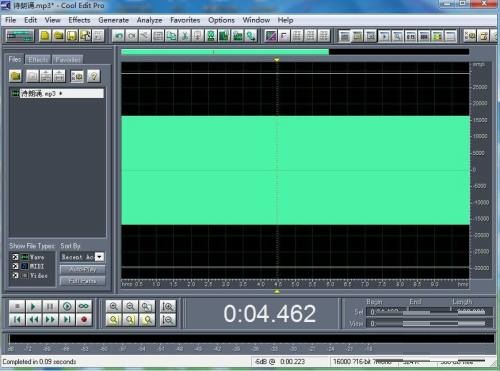Open the Window menu
The image size is (500, 371).
pos(256,20)
